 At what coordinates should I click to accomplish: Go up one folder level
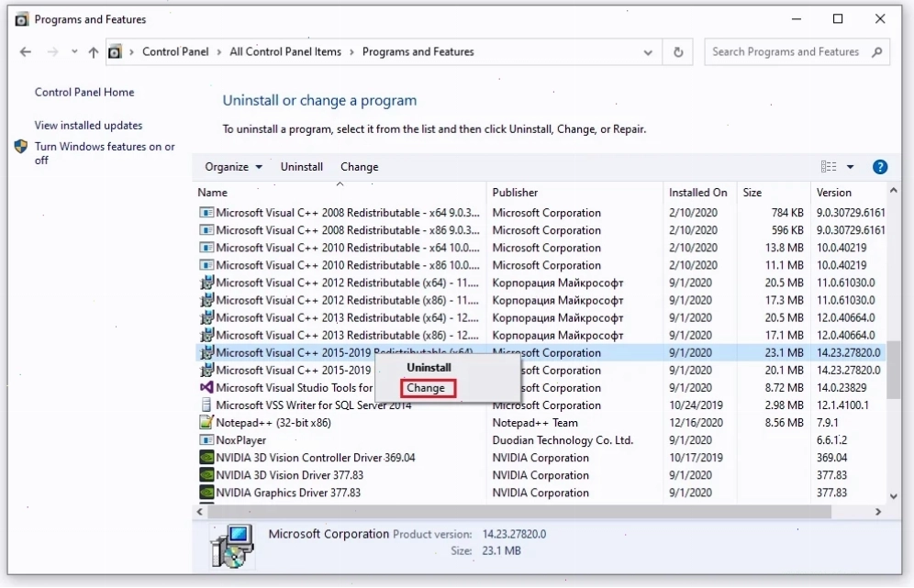[94, 52]
